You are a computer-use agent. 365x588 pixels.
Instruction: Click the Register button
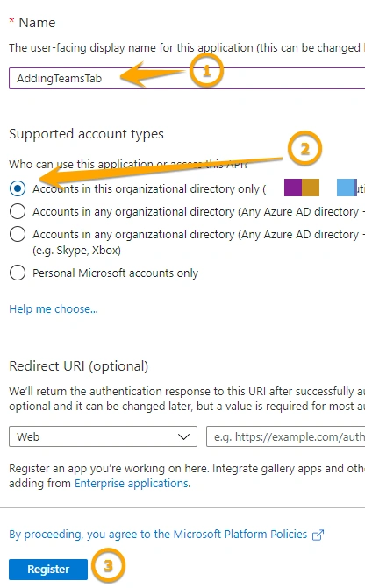(48, 569)
